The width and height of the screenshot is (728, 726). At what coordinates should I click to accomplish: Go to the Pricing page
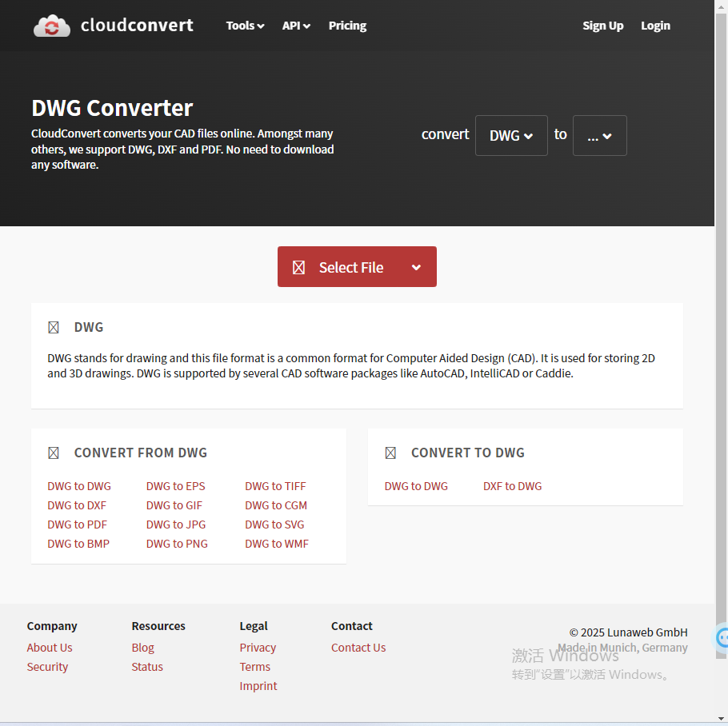pos(347,26)
